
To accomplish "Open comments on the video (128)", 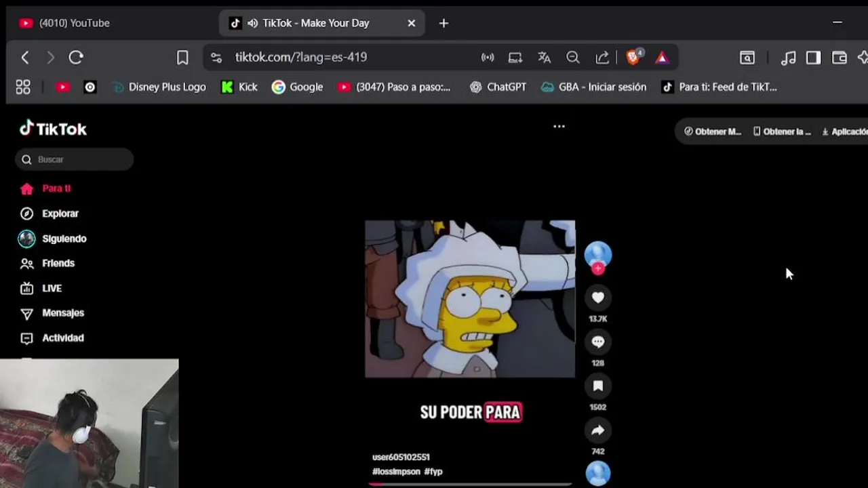I will [x=597, y=342].
